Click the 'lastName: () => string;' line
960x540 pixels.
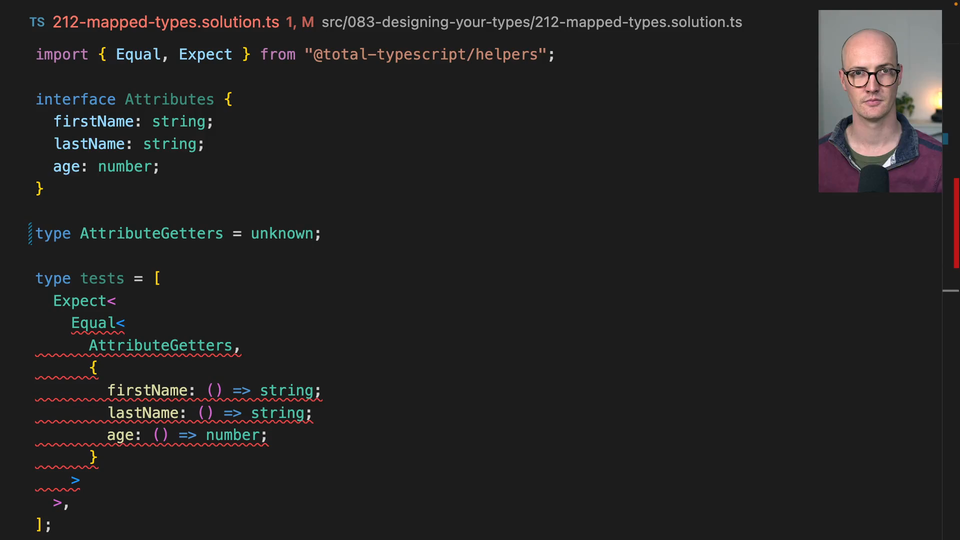tap(209, 413)
